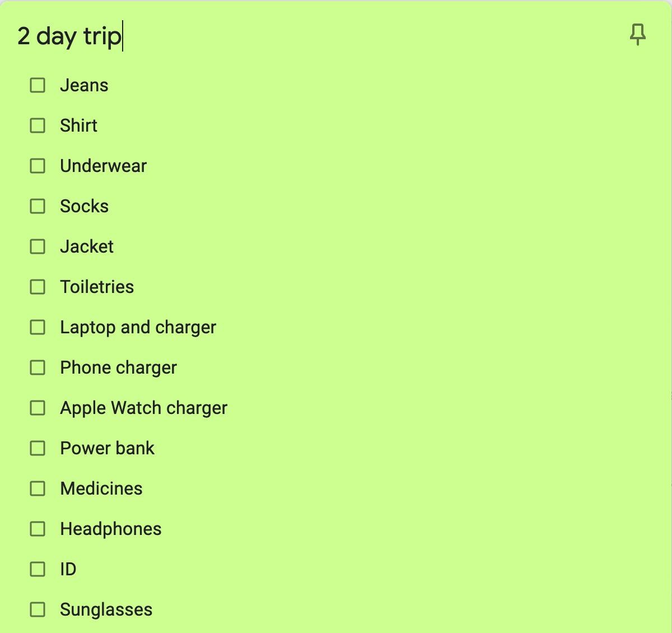Check off the Jeans item

point(38,85)
